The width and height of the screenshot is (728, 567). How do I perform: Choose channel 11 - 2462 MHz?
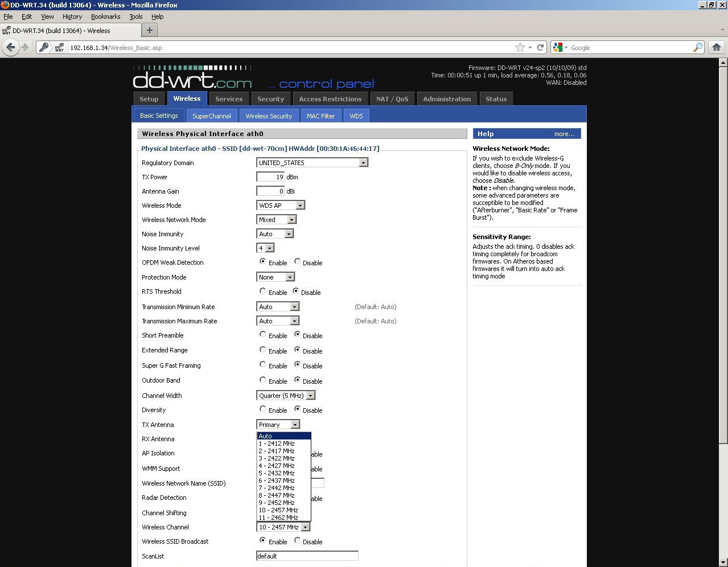click(284, 517)
